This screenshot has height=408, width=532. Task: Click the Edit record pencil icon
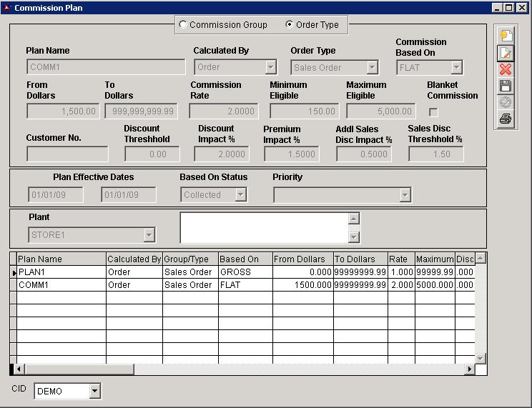tap(506, 52)
